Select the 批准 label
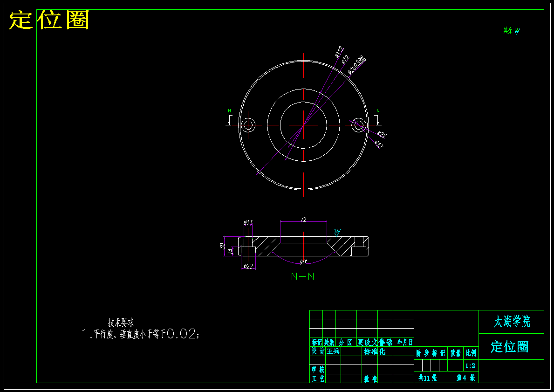The width and height of the screenshot is (554, 392). pos(370,378)
